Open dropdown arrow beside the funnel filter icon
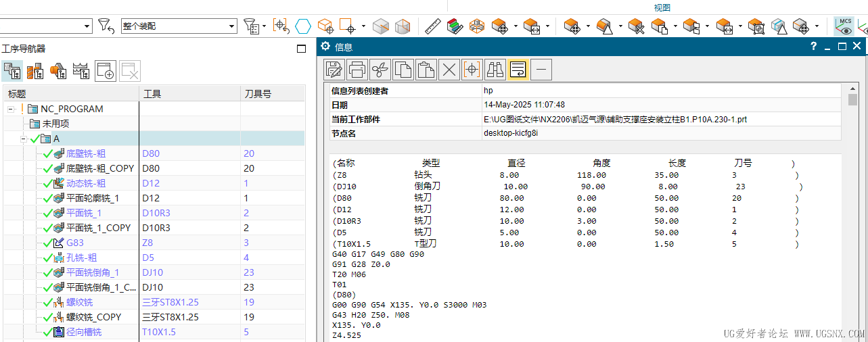868x342 pixels. [x=262, y=27]
